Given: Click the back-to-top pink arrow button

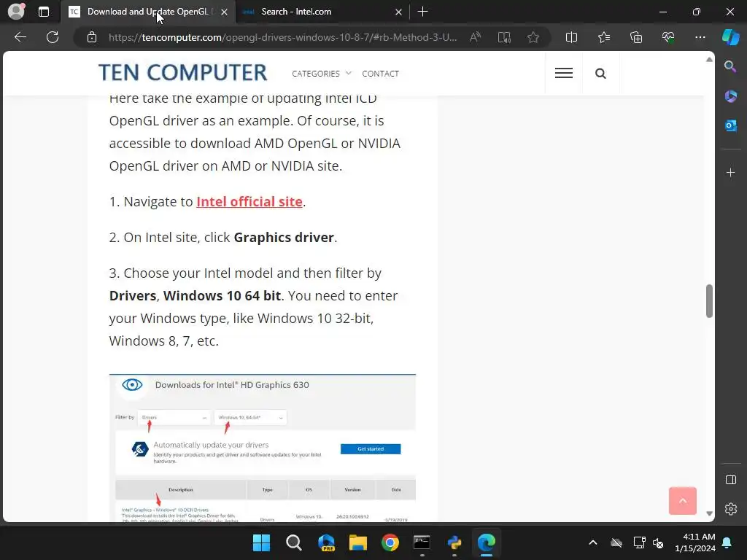Looking at the screenshot, I should pyautogui.click(x=682, y=500).
